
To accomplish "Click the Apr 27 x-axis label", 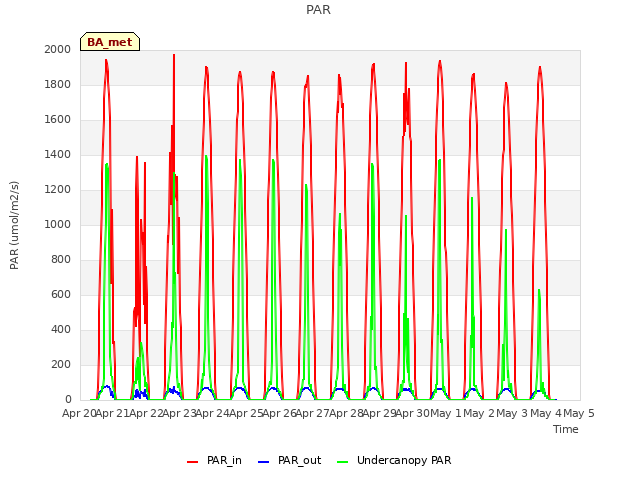I will 313,413.
